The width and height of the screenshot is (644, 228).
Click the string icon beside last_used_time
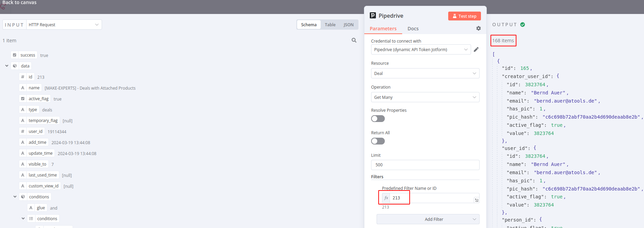(x=23, y=175)
